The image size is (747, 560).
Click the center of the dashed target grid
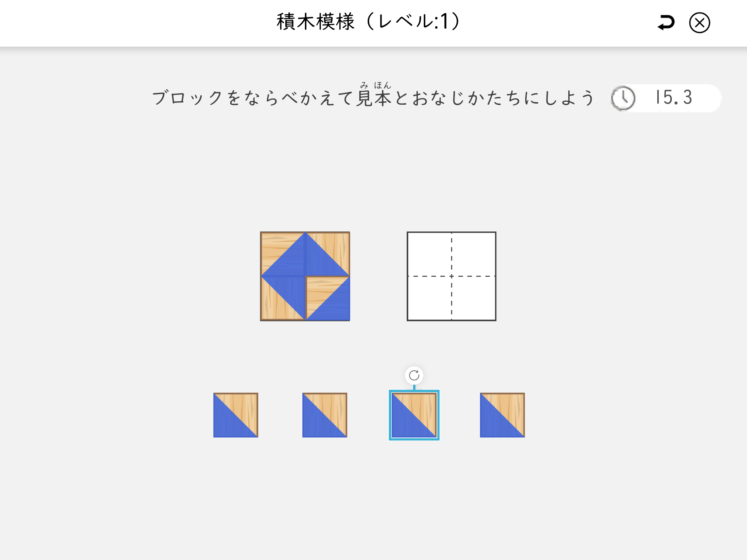pyautogui.click(x=452, y=276)
